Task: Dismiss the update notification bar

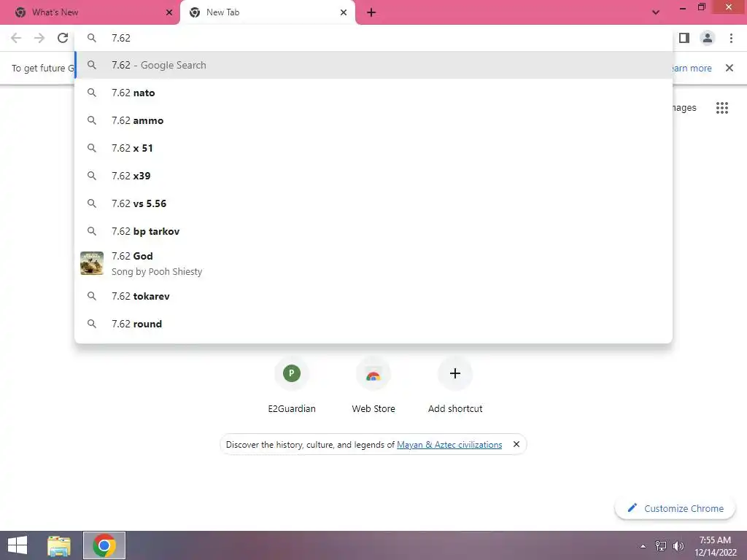Action: tap(729, 68)
